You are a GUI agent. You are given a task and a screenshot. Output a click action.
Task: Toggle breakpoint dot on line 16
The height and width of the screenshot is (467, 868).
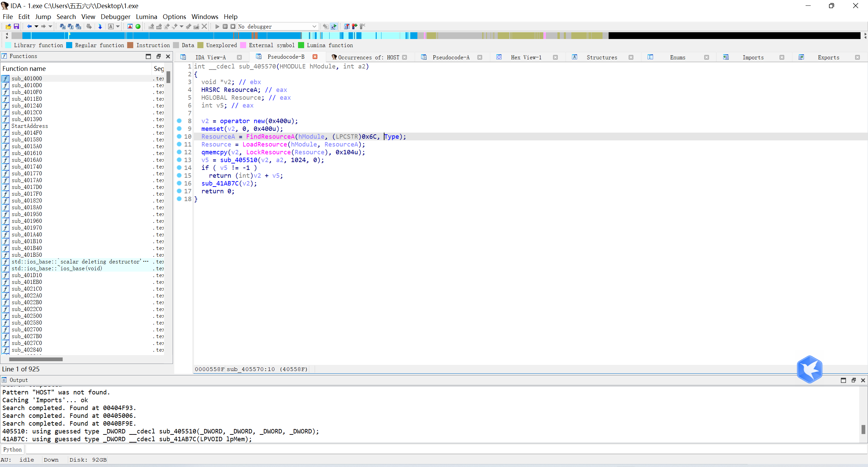[179, 183]
